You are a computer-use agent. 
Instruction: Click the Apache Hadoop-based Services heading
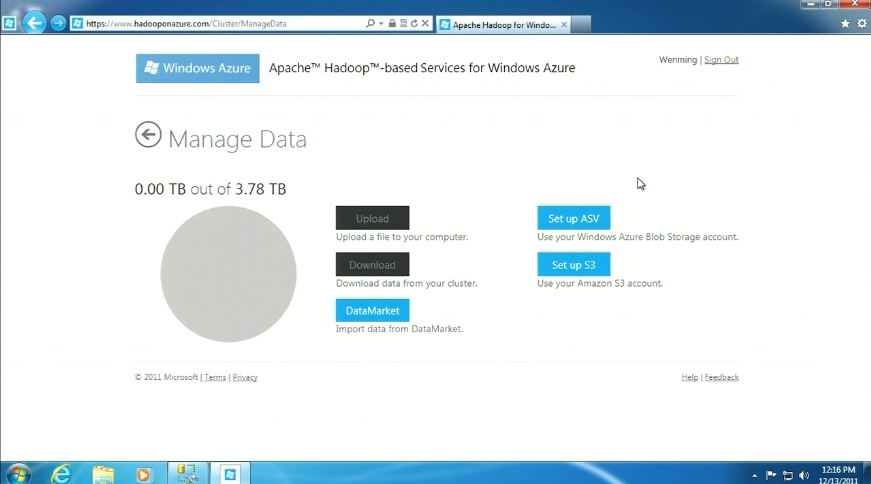[422, 68]
